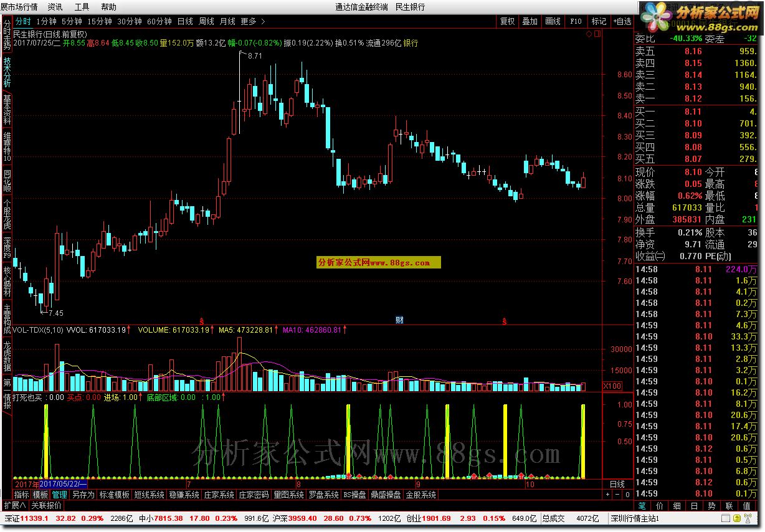Switch to 日线 daily chart tab
The width and height of the screenshot is (765, 532).
pos(185,21)
